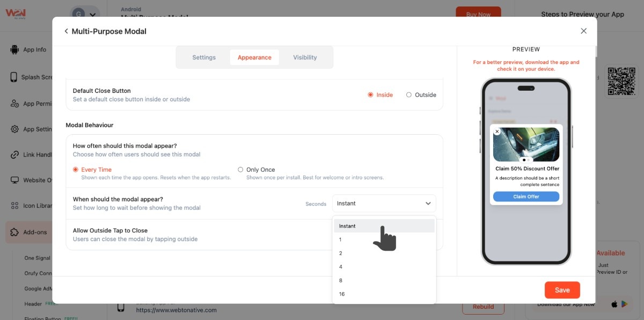Pick 16 seconds in the delay list

click(342, 294)
